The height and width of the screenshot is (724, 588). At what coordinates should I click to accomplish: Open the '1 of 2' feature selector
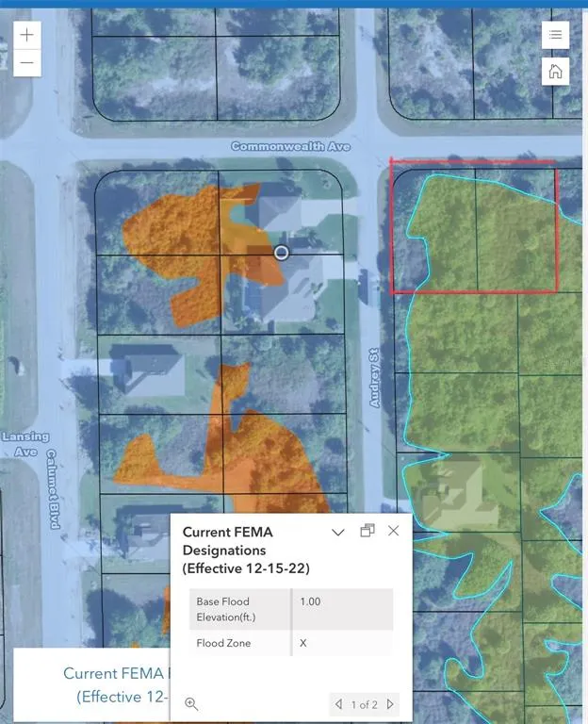[364, 704]
